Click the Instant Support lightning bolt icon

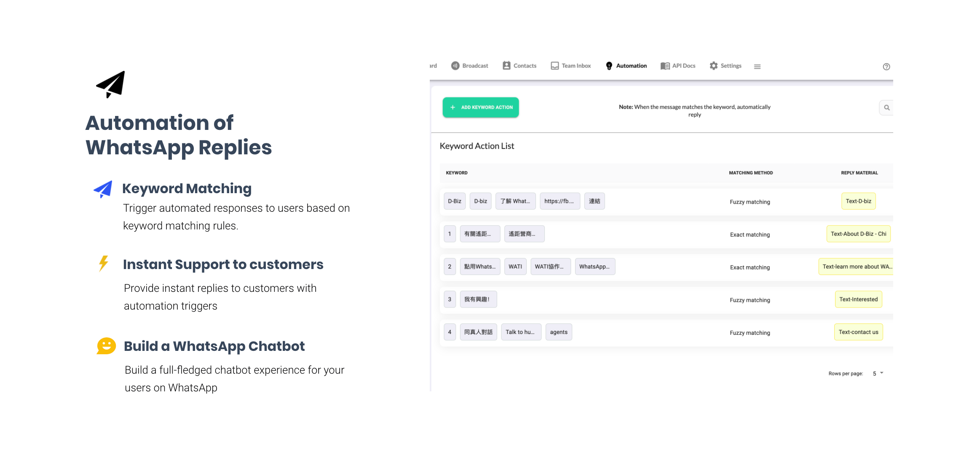click(104, 264)
